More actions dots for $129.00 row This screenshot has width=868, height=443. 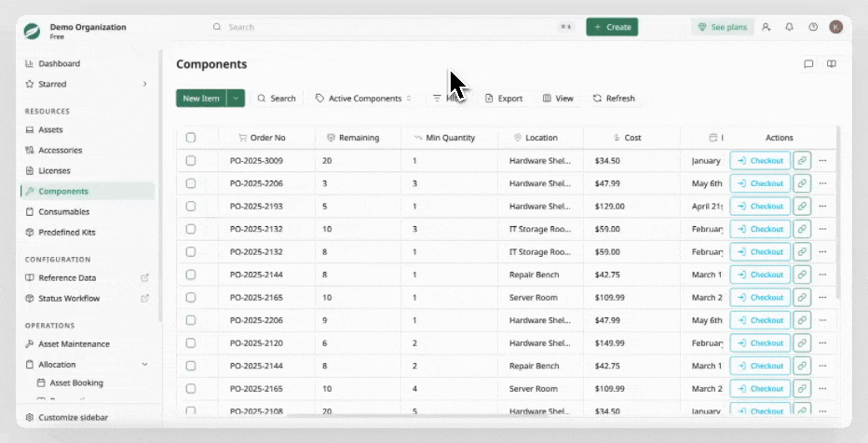coord(822,206)
